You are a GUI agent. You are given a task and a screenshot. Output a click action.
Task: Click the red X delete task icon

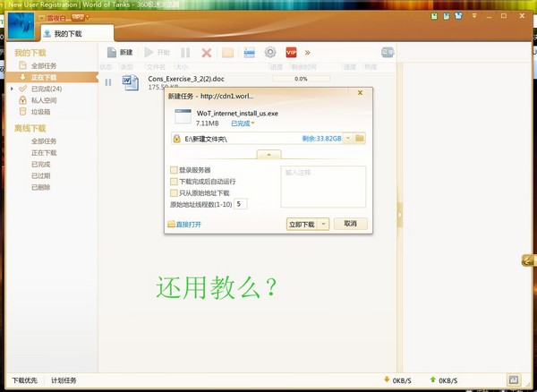point(207,53)
